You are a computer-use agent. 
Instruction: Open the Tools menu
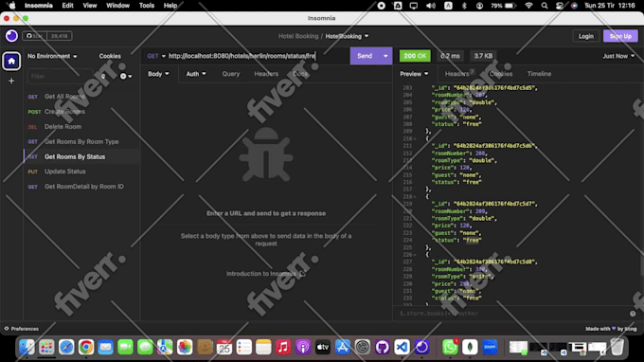coord(146,6)
